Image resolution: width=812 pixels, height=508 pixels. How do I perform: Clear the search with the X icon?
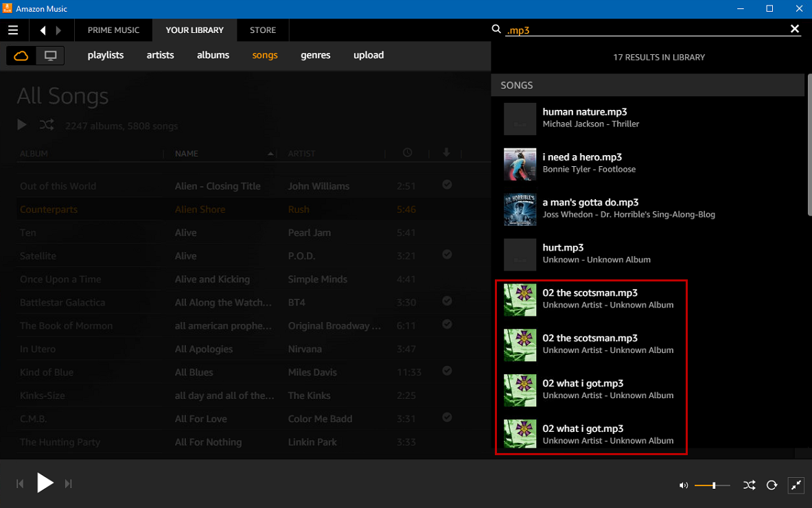pos(795,29)
